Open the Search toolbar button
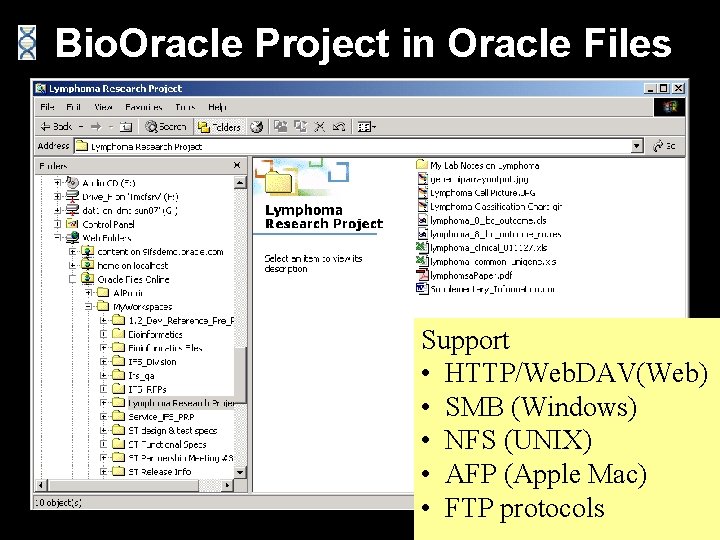 click(166, 126)
